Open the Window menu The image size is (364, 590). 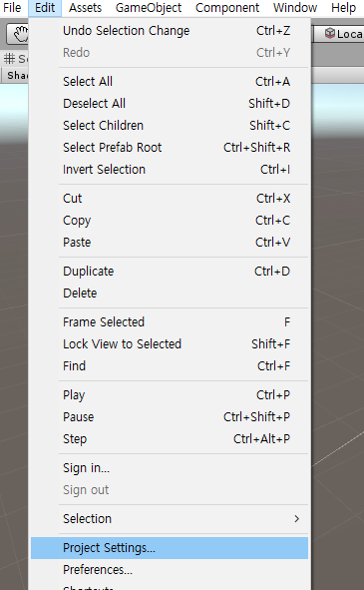point(295,8)
